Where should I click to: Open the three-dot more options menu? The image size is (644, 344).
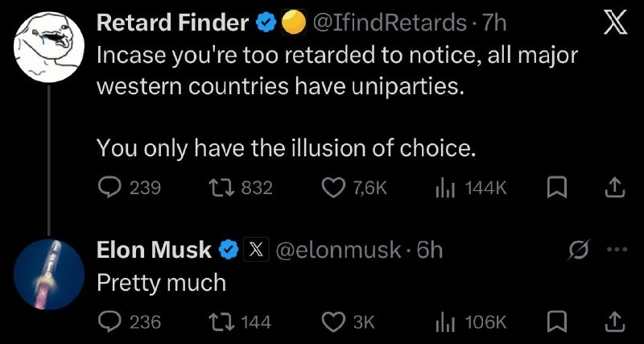[616, 250]
